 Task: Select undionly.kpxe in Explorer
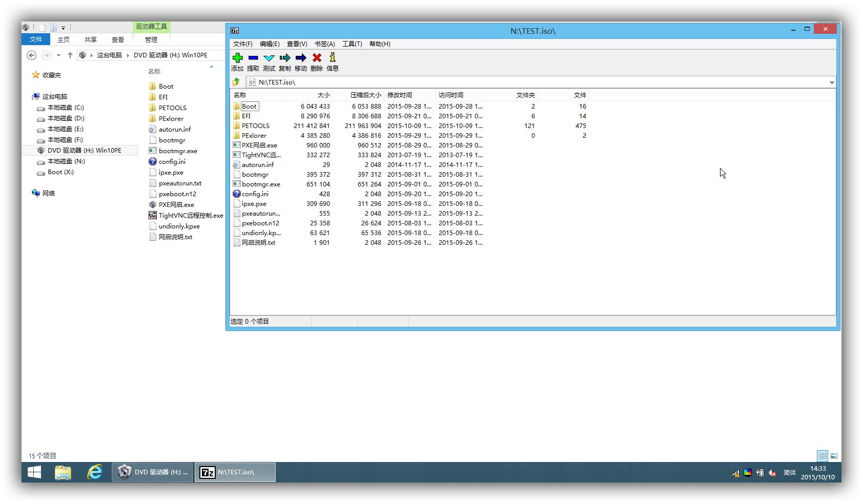tap(179, 226)
